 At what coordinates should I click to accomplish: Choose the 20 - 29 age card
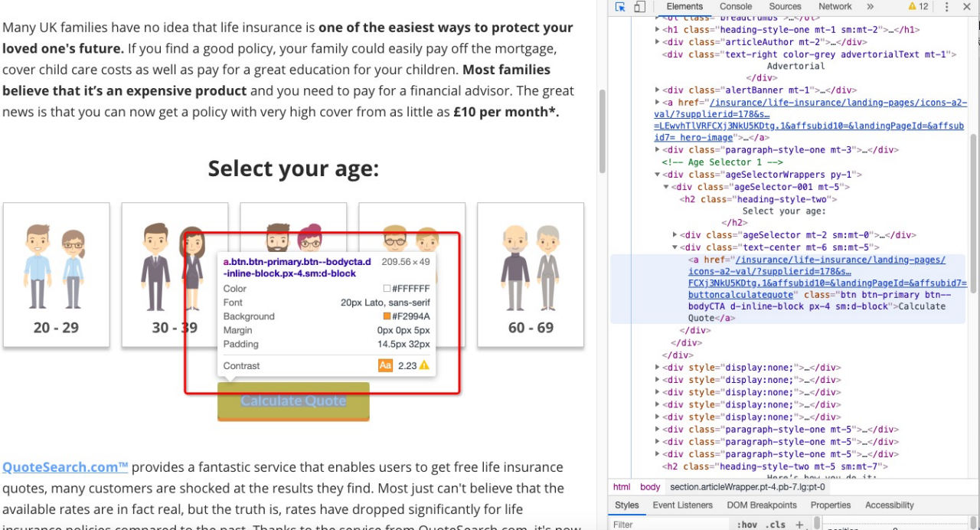(x=56, y=275)
